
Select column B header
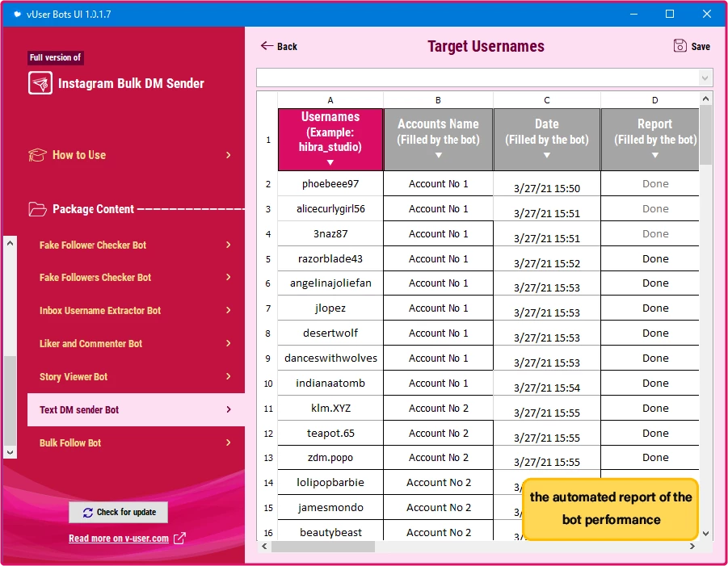tap(438, 100)
